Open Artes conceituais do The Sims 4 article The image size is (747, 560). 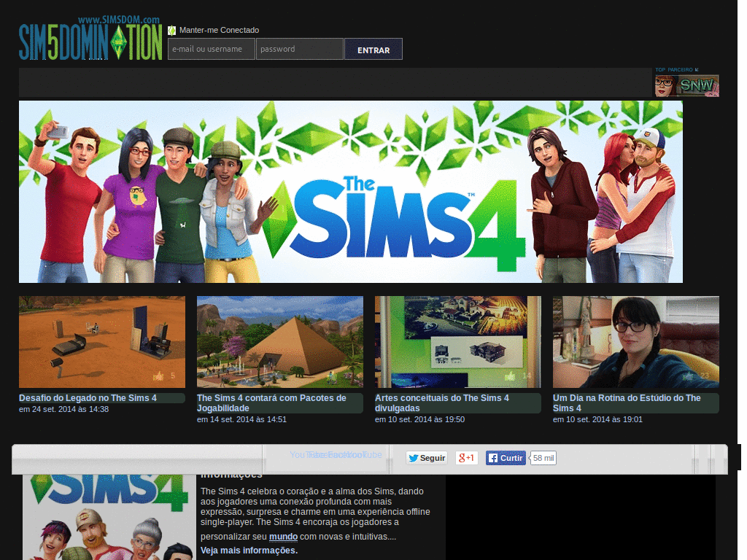click(441, 402)
